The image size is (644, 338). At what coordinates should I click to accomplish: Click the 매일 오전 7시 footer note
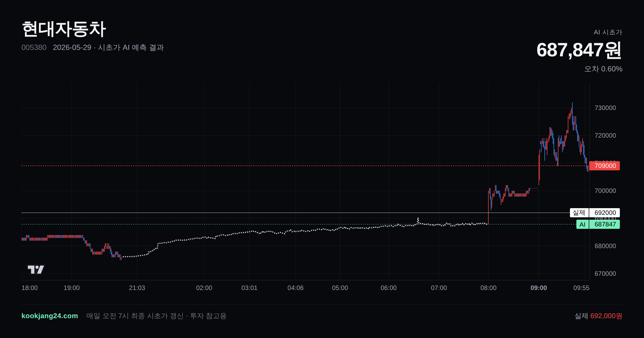click(x=156, y=316)
